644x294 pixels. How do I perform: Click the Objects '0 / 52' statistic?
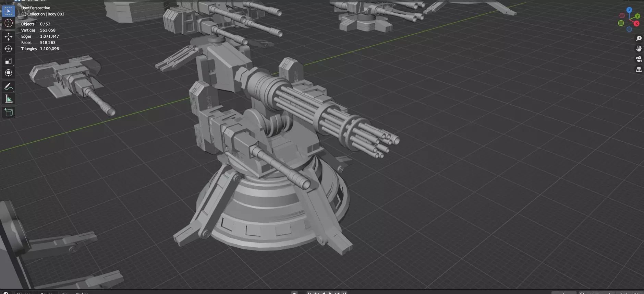(45, 24)
